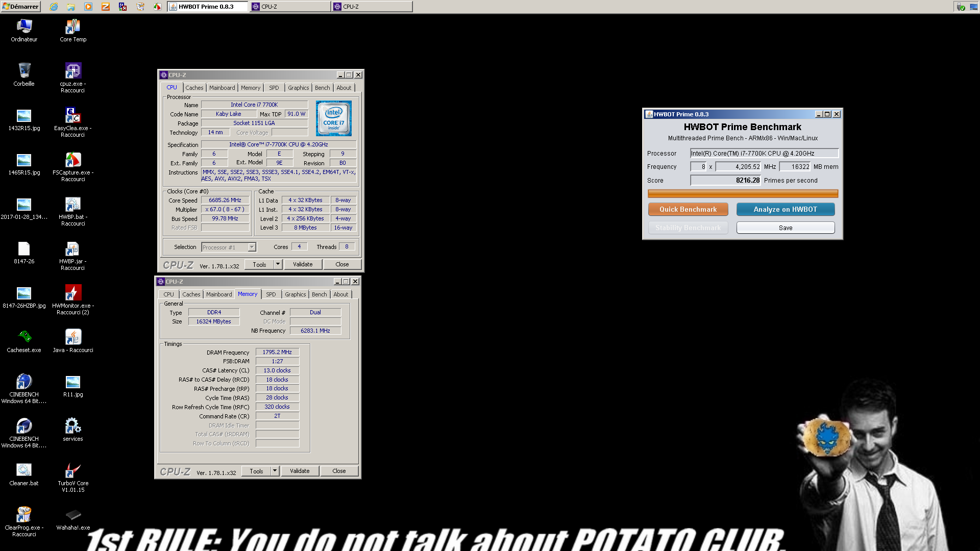Click Tools button in upper CPU-Z window
980x551 pixels.
click(x=259, y=264)
